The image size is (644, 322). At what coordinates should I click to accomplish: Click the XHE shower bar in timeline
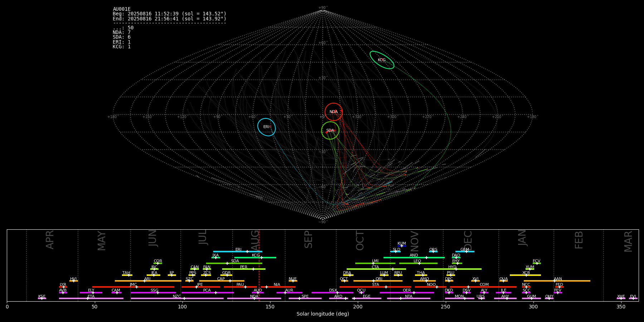click(x=621, y=298)
